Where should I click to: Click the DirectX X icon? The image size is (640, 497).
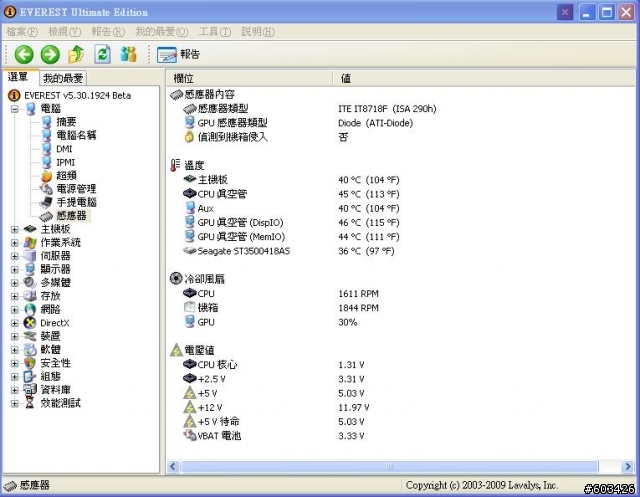(30, 323)
